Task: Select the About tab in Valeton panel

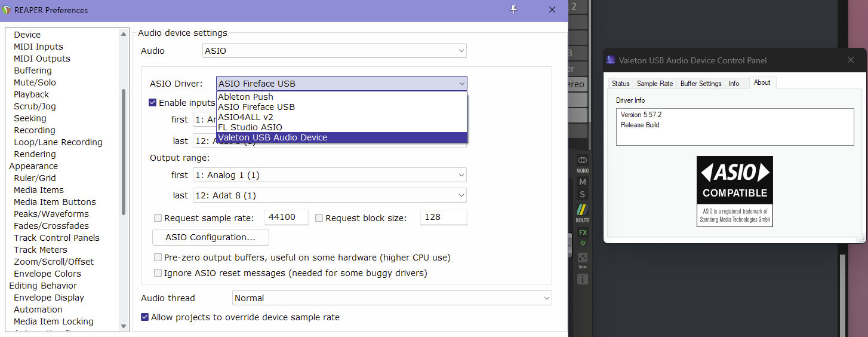Action: (762, 82)
